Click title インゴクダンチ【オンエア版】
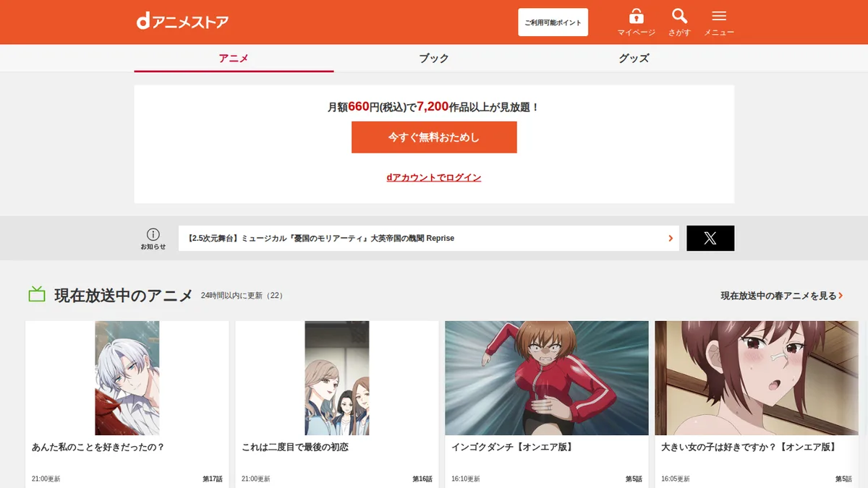Viewport: 868px width, 488px height. point(512,448)
